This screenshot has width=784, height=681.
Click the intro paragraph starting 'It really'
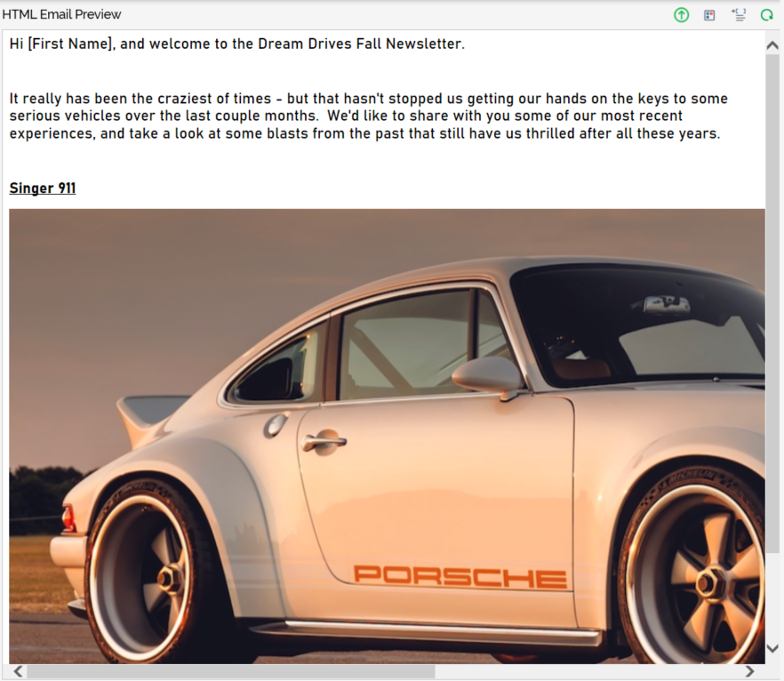(x=369, y=116)
